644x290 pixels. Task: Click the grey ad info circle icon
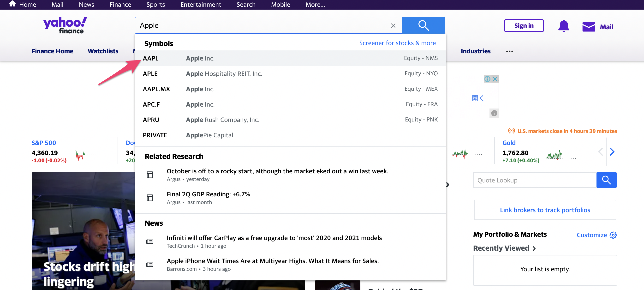(494, 113)
